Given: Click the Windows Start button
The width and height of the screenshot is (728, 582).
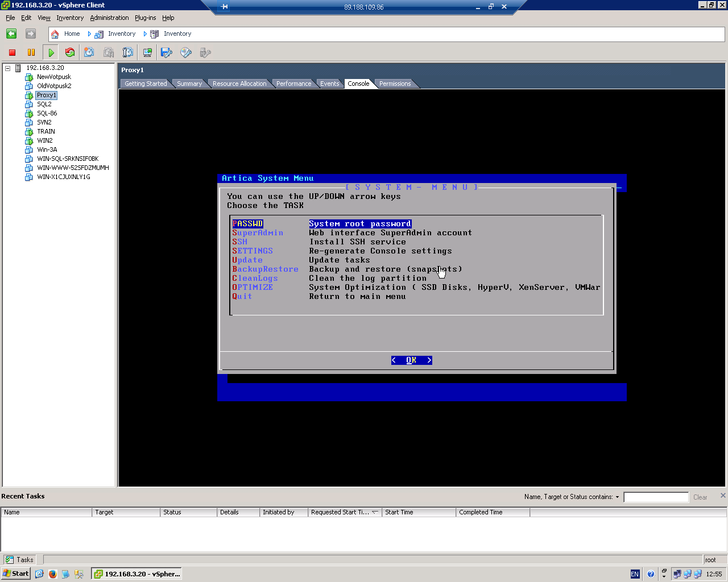Looking at the screenshot, I should (x=15, y=573).
